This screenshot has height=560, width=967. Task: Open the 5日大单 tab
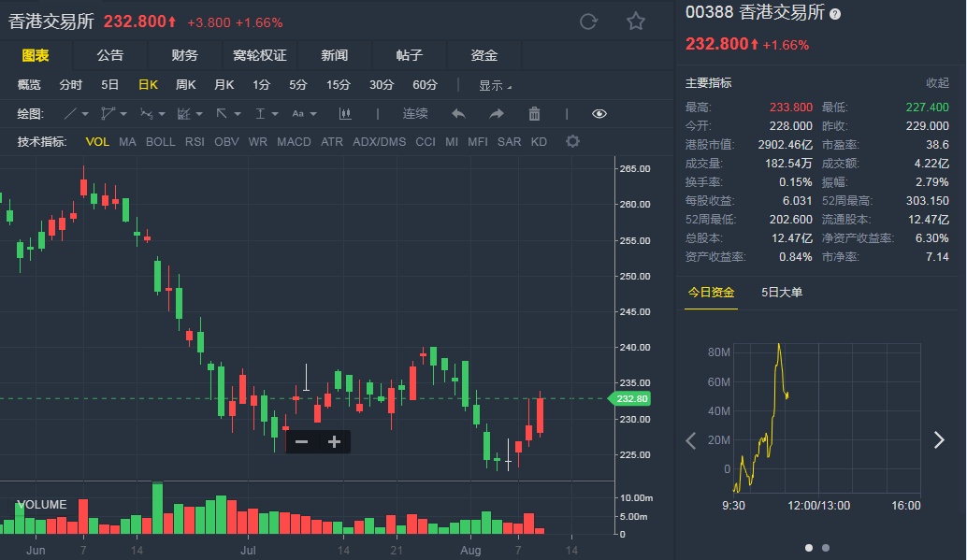pyautogui.click(x=782, y=292)
